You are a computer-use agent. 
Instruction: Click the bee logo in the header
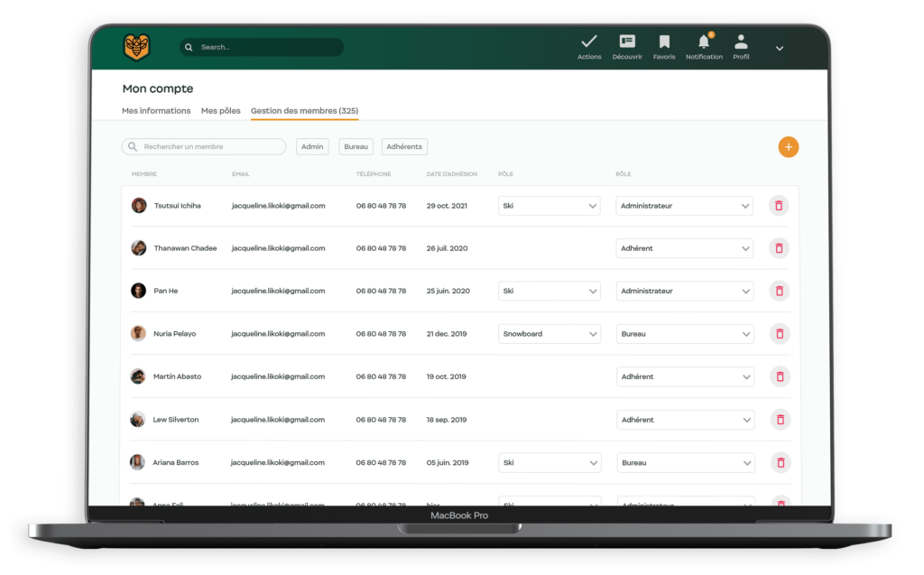[x=137, y=47]
